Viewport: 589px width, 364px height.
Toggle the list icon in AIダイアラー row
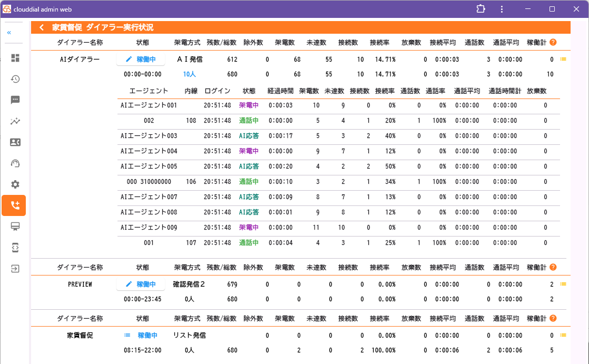(563, 60)
